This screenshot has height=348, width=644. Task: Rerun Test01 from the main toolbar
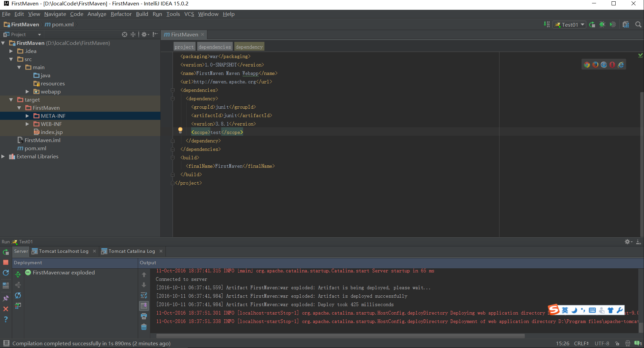coord(592,24)
